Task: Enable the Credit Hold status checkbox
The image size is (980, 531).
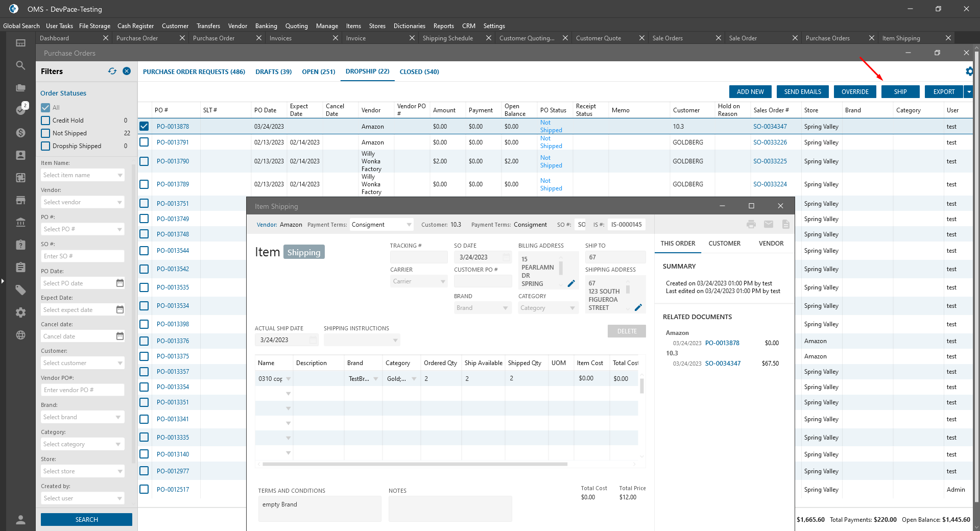Action: pos(45,120)
